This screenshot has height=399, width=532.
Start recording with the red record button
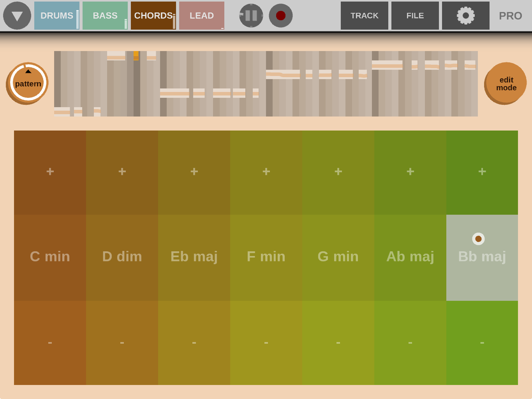[281, 16]
